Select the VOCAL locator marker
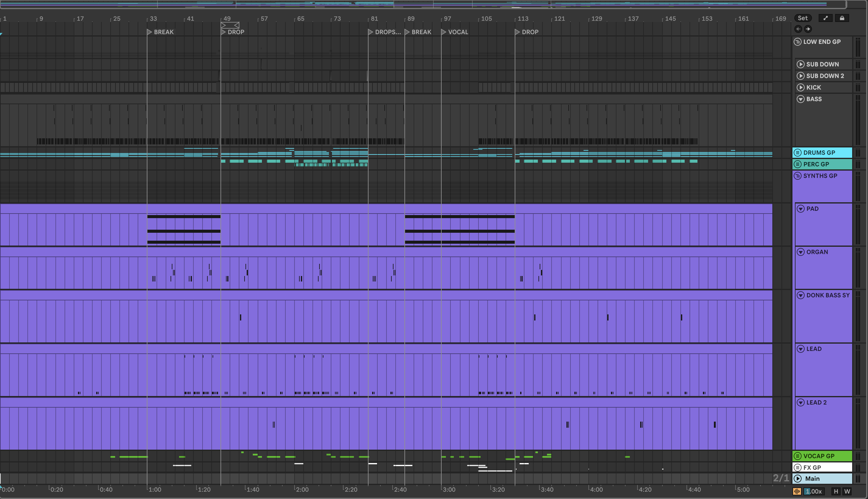 [x=444, y=32]
